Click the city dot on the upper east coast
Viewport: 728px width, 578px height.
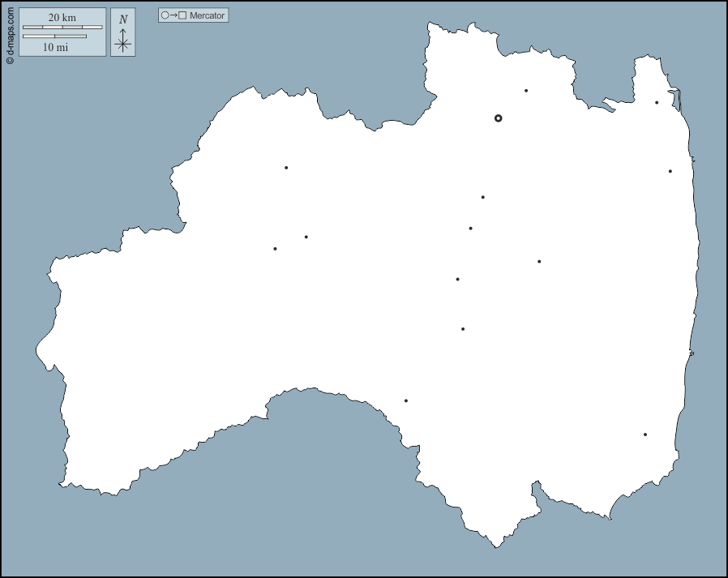(670, 171)
